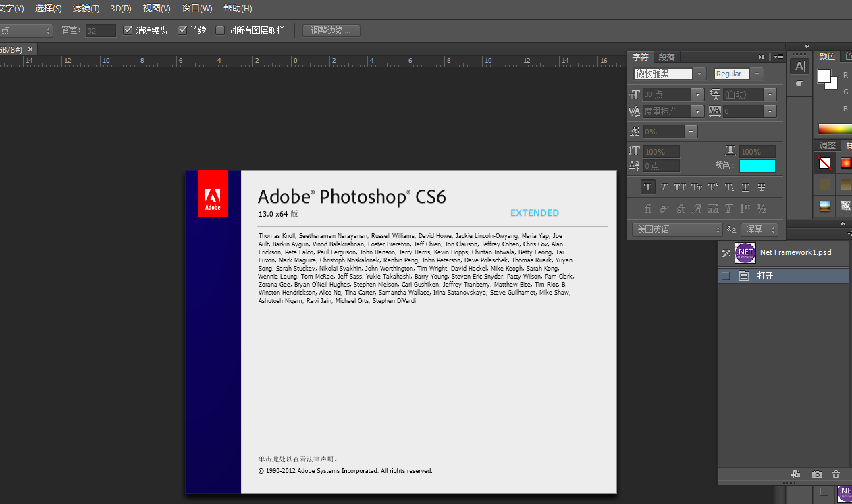This screenshot has height=504, width=852.
Task: Open Character panel flyout menu
Action: (778, 57)
